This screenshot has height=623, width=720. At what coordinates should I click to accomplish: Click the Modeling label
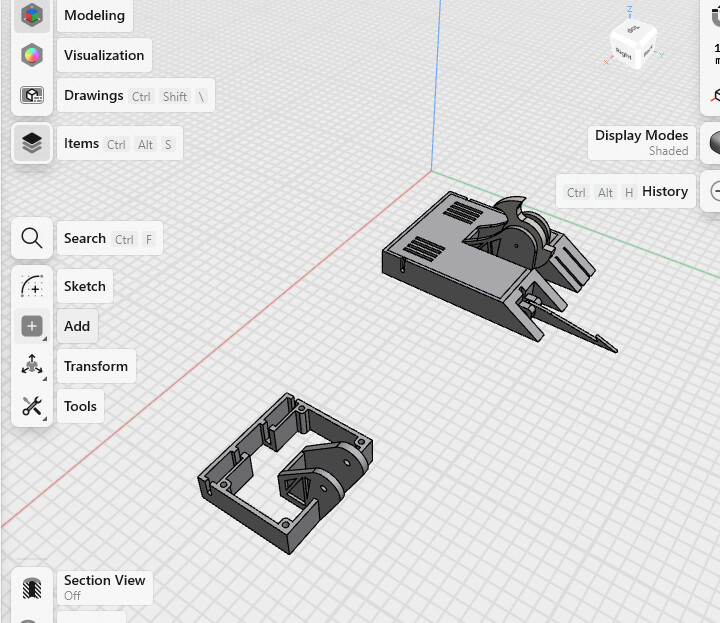click(x=94, y=15)
